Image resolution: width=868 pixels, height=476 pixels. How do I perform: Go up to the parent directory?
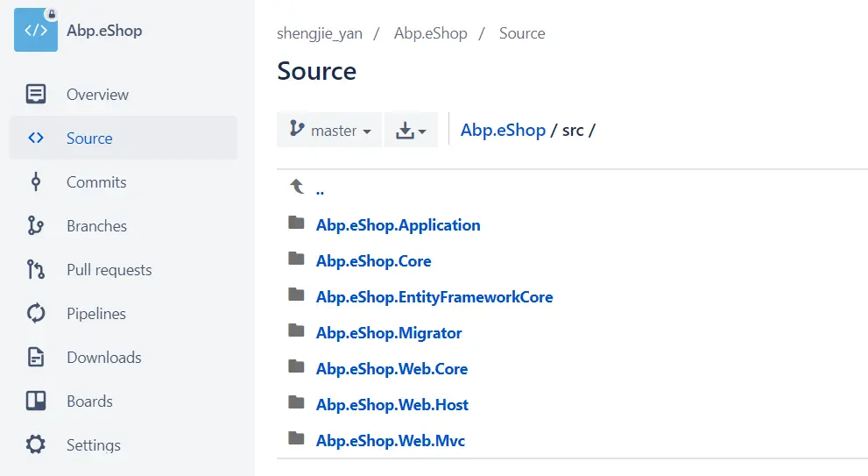[320, 188]
